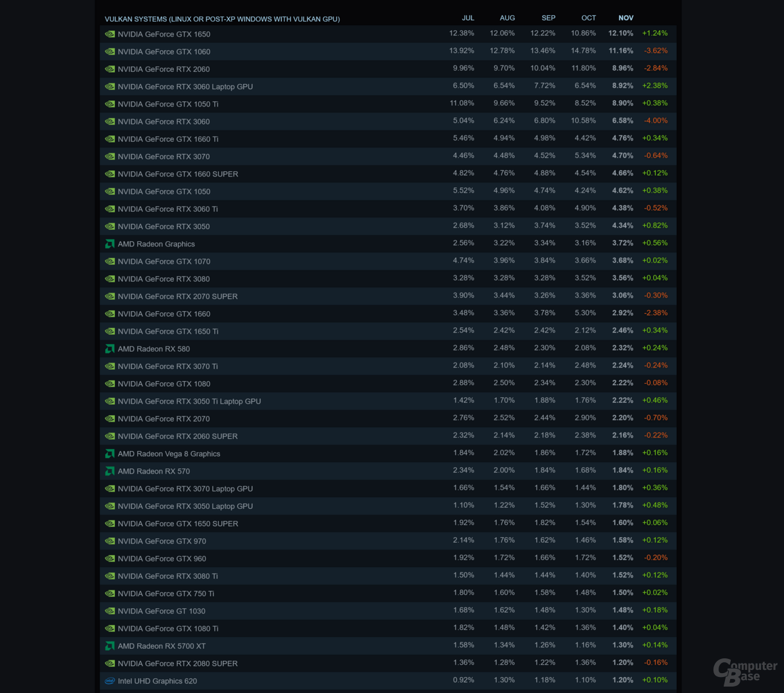784x693 pixels.
Task: Click the 12.10% NOV value for GTX 1650
Action: [x=620, y=33]
